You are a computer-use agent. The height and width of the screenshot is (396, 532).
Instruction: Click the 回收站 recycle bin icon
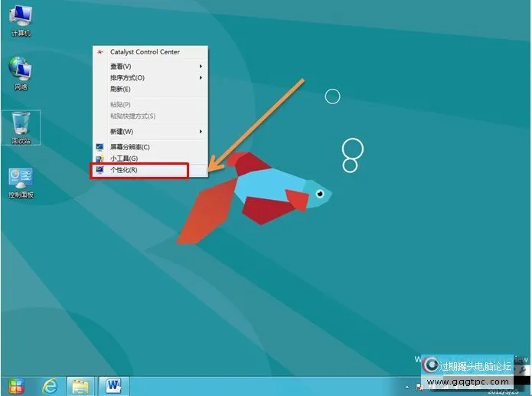21,125
